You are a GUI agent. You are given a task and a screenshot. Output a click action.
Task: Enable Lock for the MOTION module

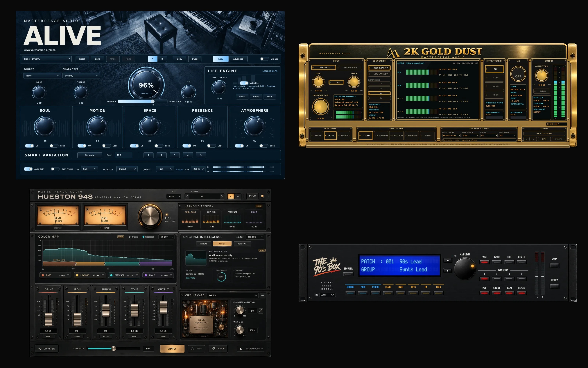tap(106, 146)
